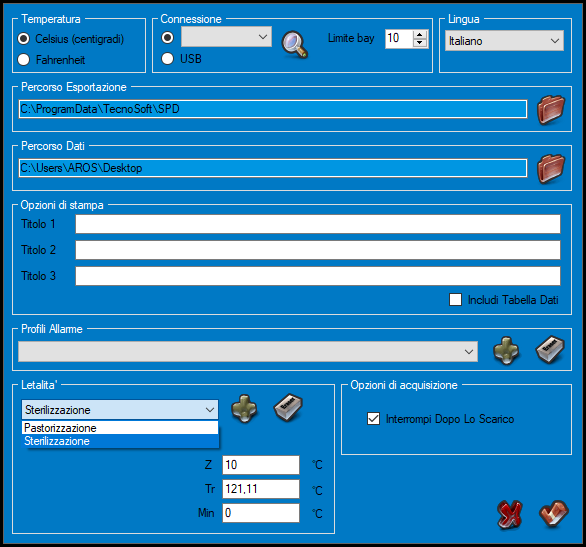This screenshot has width=586, height=547.
Task: Select Fahrenheit temperature unit
Action: (52, 60)
